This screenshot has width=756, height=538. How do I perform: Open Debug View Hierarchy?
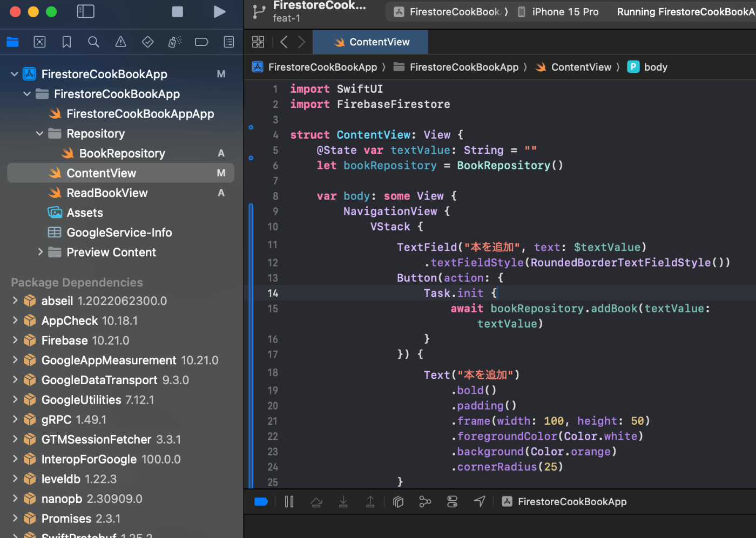click(399, 502)
